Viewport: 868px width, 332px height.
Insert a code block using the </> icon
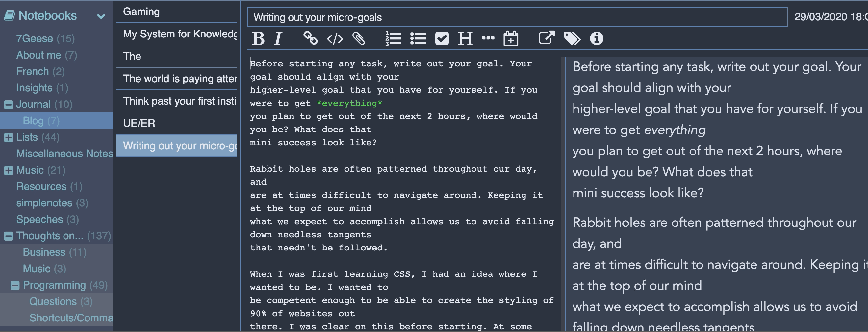[335, 39]
